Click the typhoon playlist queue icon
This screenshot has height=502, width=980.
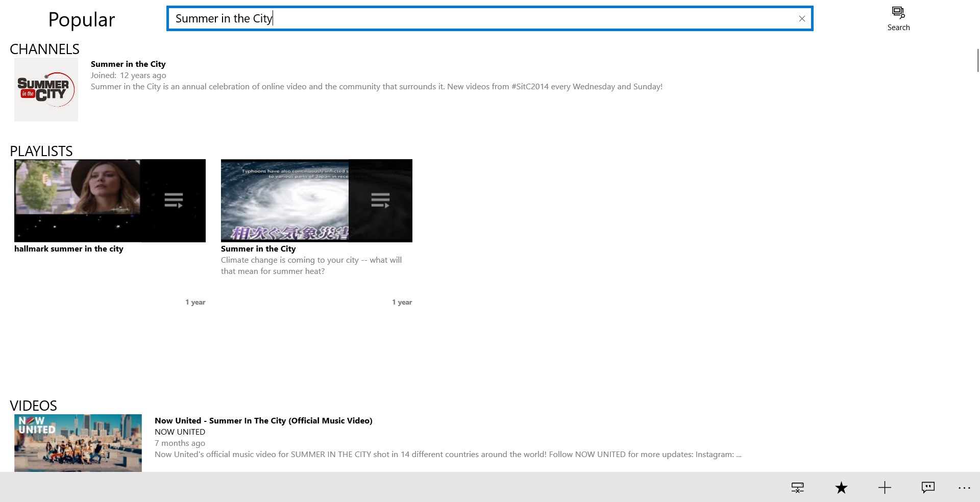point(380,200)
